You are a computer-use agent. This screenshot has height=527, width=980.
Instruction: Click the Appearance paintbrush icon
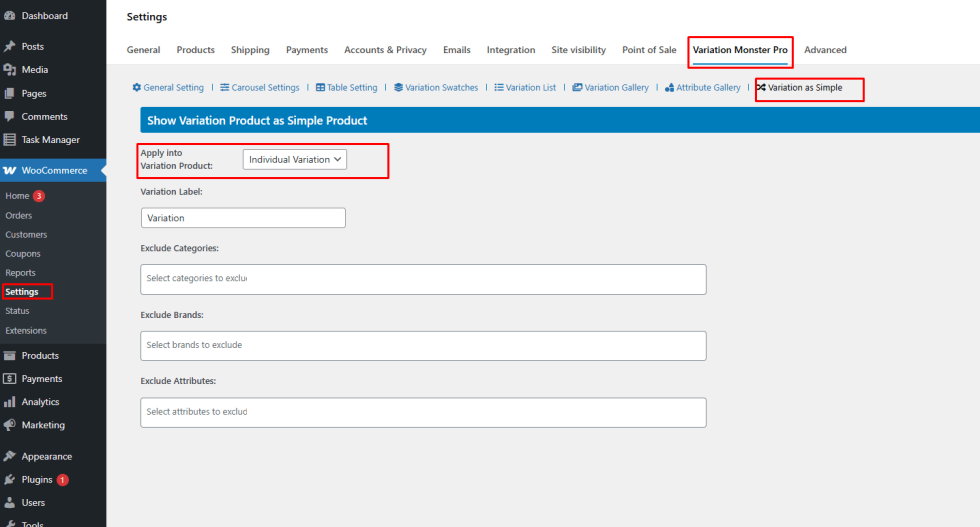[9, 456]
